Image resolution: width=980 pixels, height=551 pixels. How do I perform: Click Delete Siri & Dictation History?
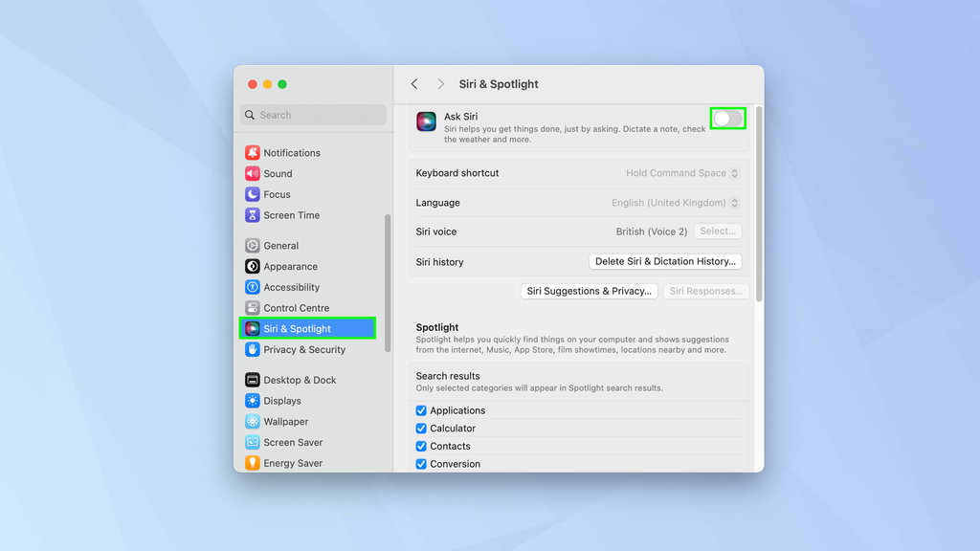point(665,261)
